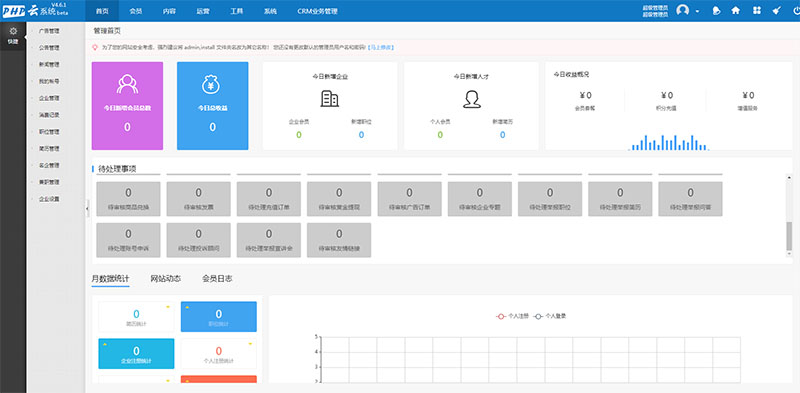The width and height of the screenshot is (800, 393).
Task: Open 广告管理 in the sidebar
Action: 49,31
